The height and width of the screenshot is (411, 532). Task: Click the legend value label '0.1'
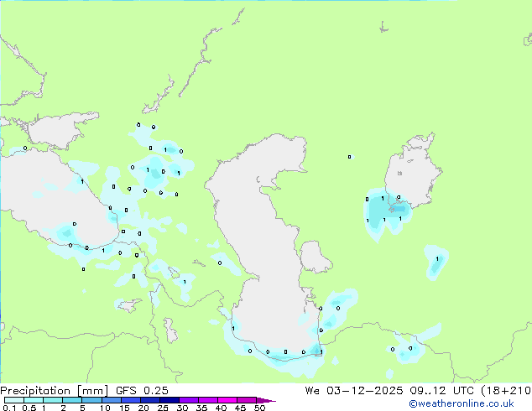[x=9, y=408]
